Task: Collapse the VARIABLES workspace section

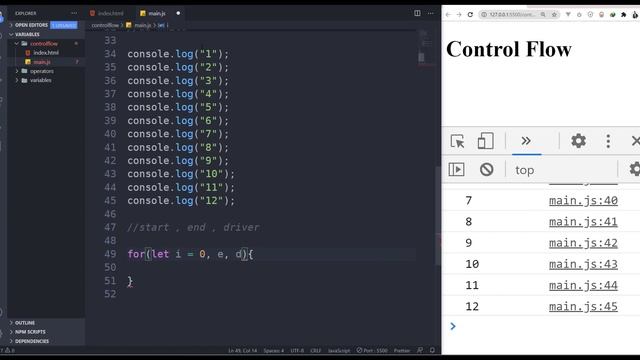Action: 27,34
